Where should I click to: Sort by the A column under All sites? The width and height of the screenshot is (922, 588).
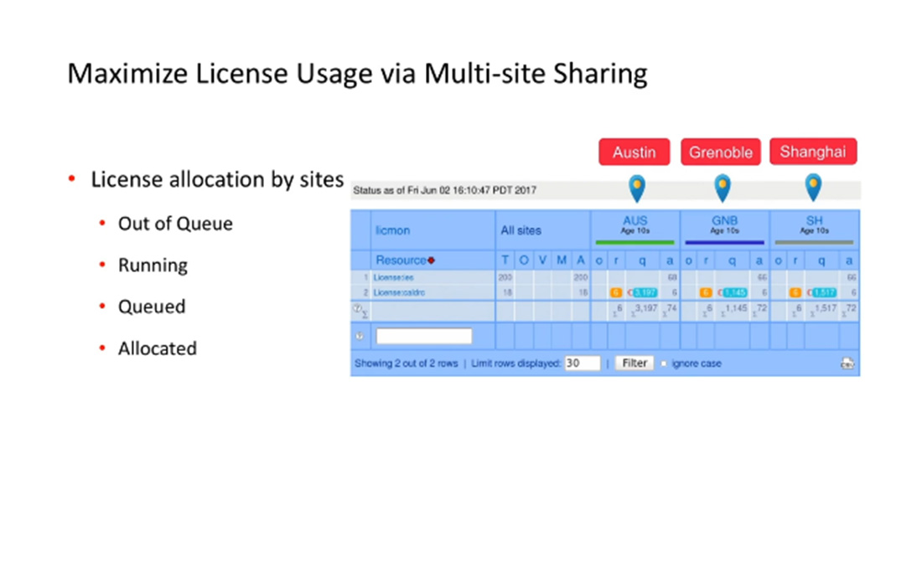[x=580, y=260]
